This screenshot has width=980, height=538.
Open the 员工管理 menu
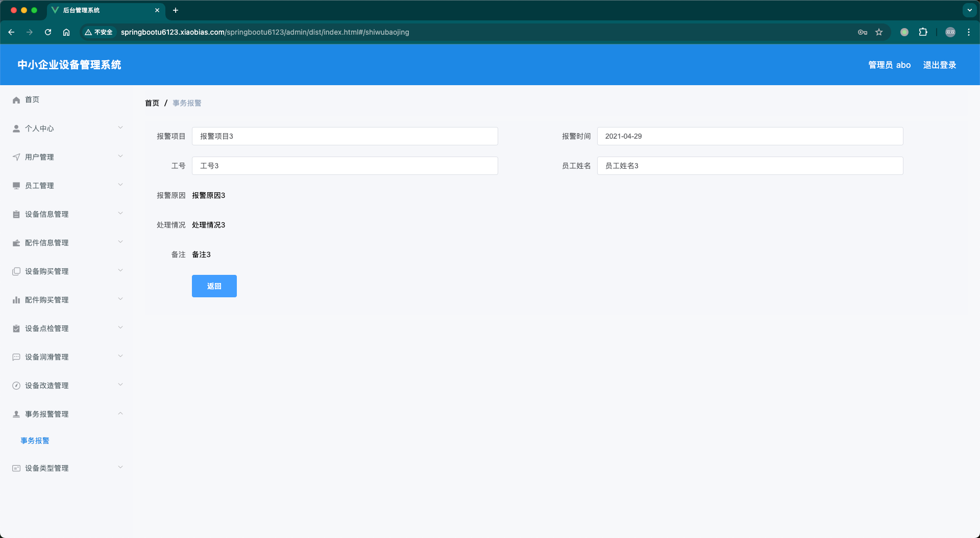pos(66,186)
